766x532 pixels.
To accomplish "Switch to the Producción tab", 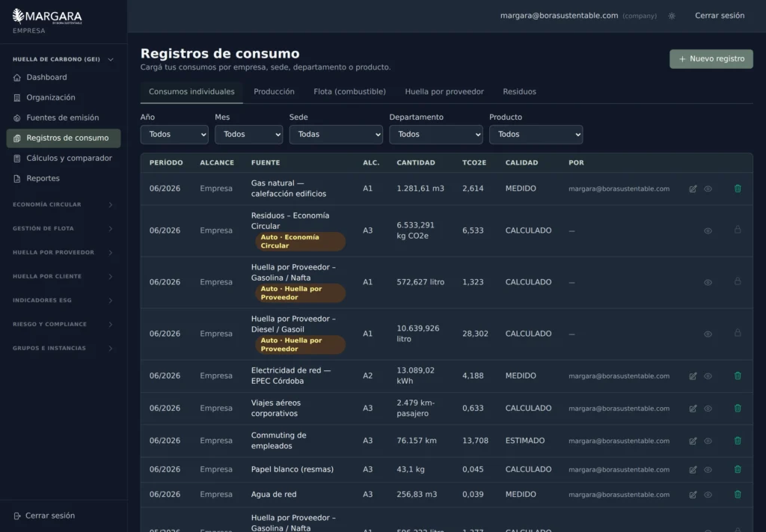I will click(x=274, y=92).
